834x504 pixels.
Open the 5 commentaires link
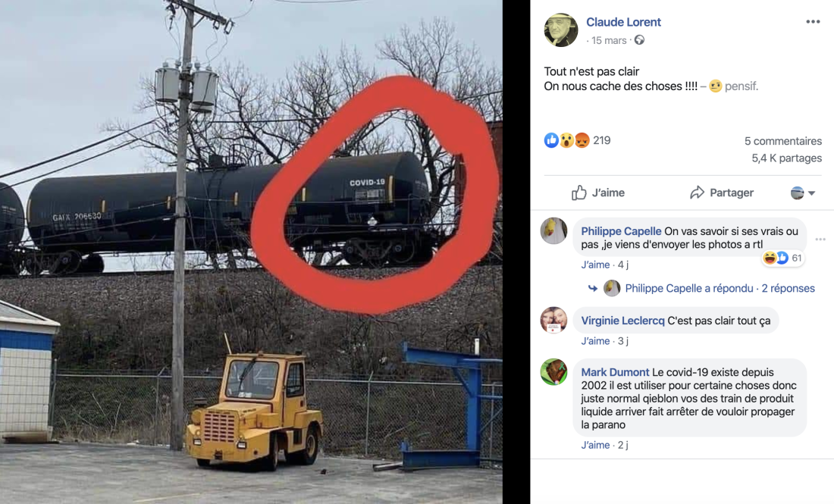pos(783,141)
